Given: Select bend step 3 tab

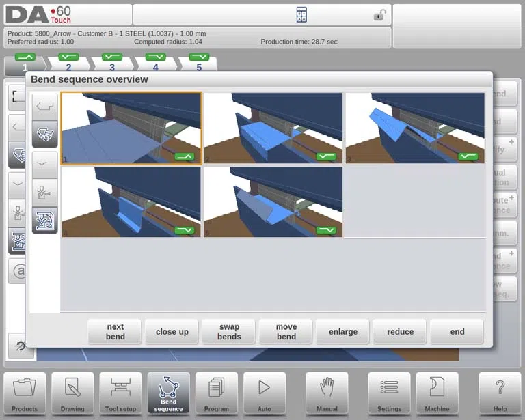Looking at the screenshot, I should (x=112, y=63).
